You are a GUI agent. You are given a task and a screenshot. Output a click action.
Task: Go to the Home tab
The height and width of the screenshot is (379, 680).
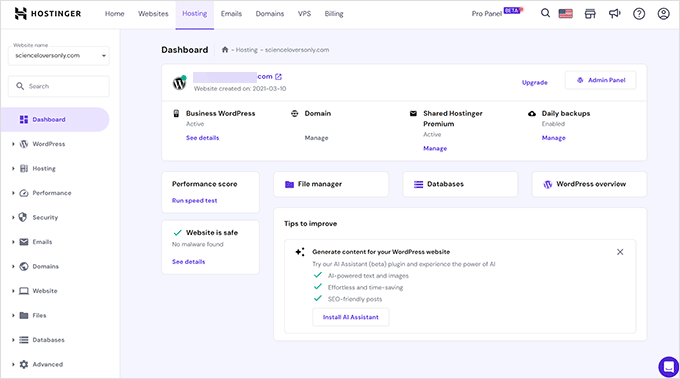[114, 14]
